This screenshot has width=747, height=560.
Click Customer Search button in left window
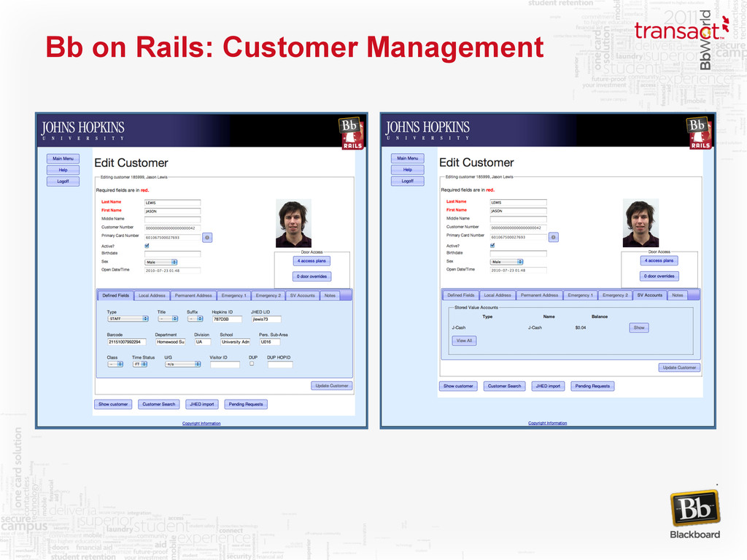(158, 404)
